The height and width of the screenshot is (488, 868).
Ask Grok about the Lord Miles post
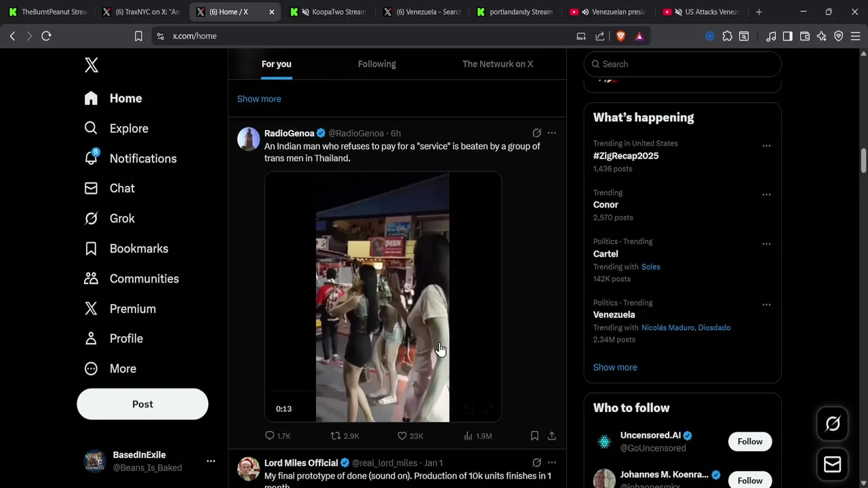[536, 463]
